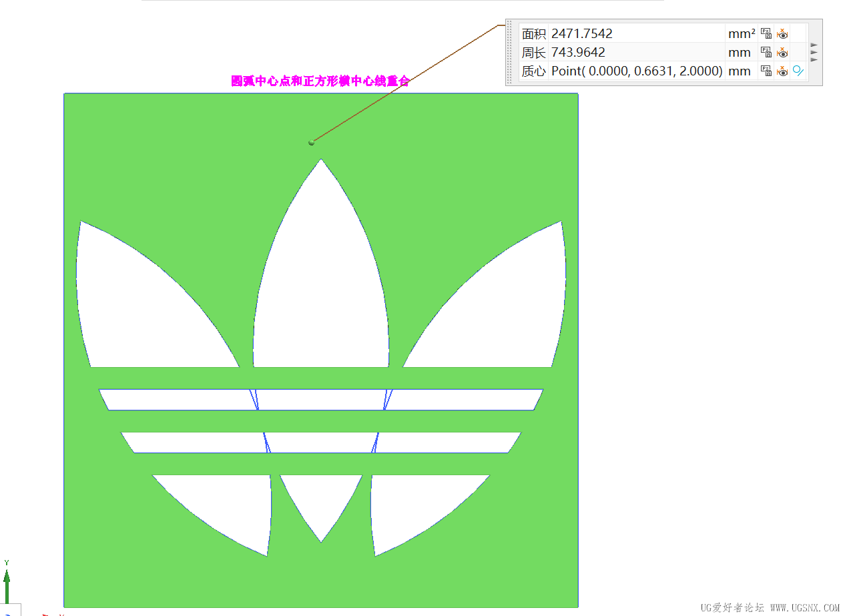Click the save icon in the 面积 row

pos(766,33)
